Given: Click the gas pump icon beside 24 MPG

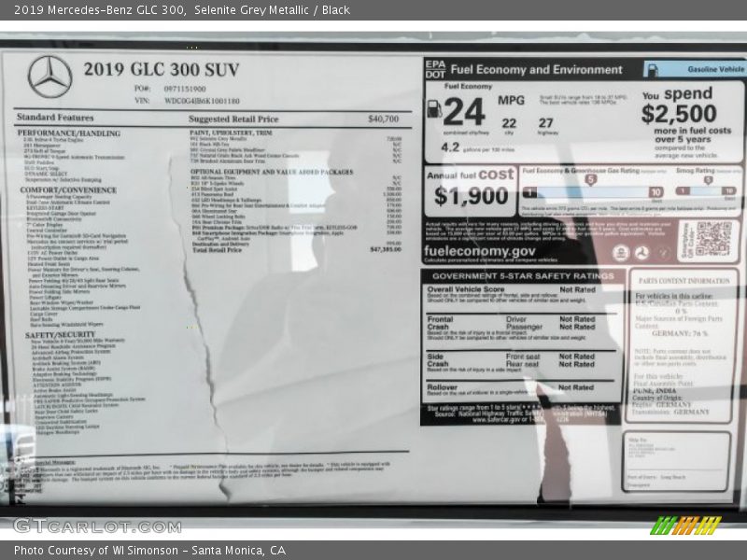Looking at the screenshot, I should (434, 109).
